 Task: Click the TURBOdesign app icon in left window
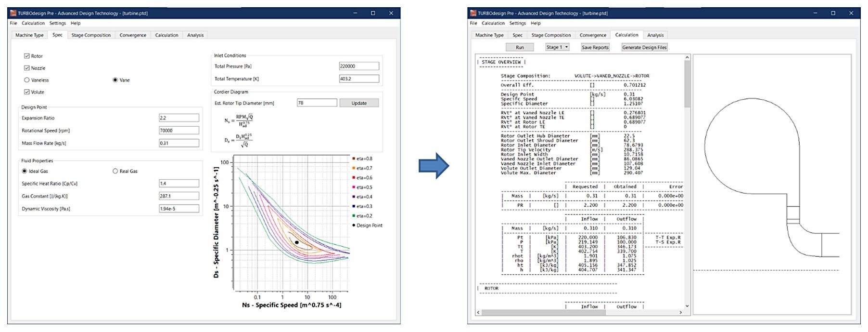click(x=13, y=13)
